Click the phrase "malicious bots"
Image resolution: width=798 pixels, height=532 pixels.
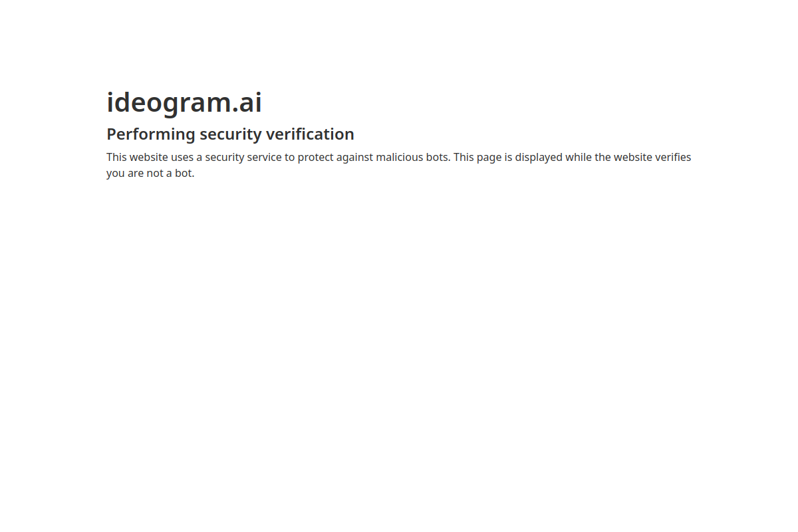click(x=412, y=158)
